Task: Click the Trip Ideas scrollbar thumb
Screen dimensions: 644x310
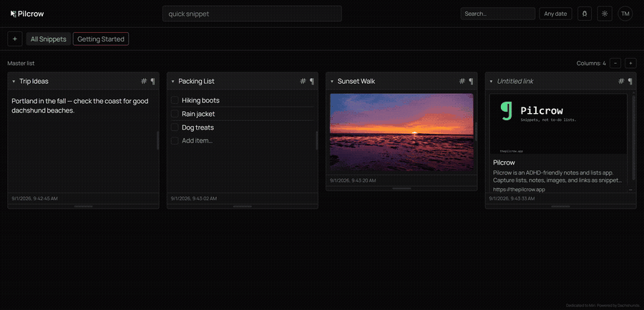Action: coord(157,140)
